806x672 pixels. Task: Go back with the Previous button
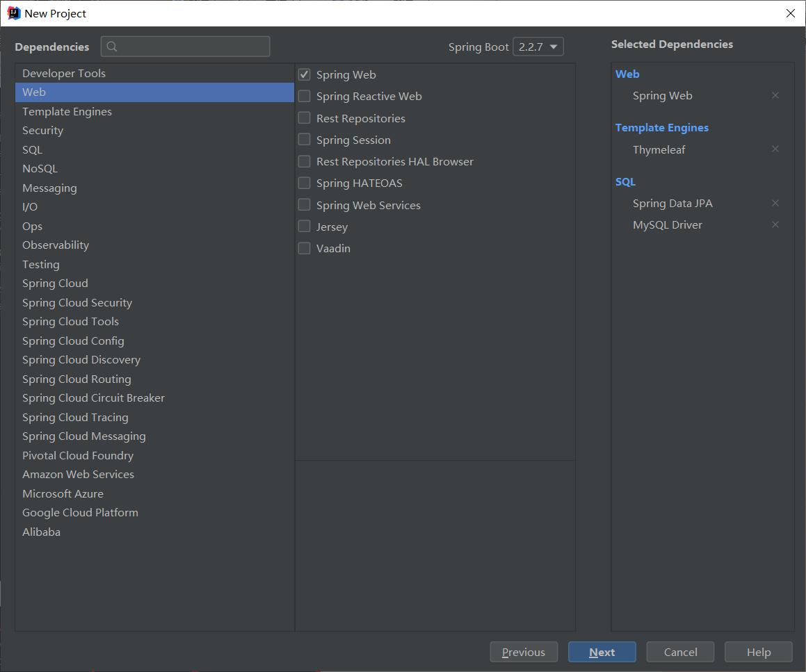(x=524, y=652)
